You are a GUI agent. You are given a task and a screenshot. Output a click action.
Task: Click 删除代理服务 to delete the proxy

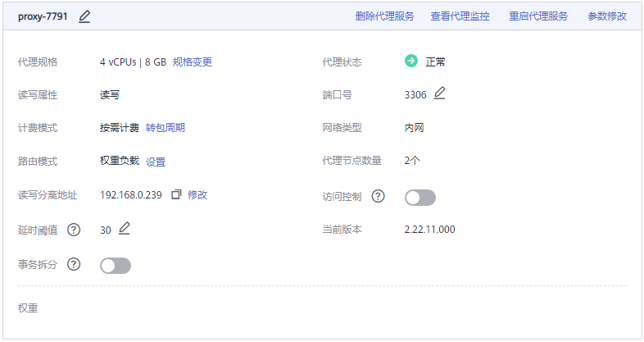385,16
